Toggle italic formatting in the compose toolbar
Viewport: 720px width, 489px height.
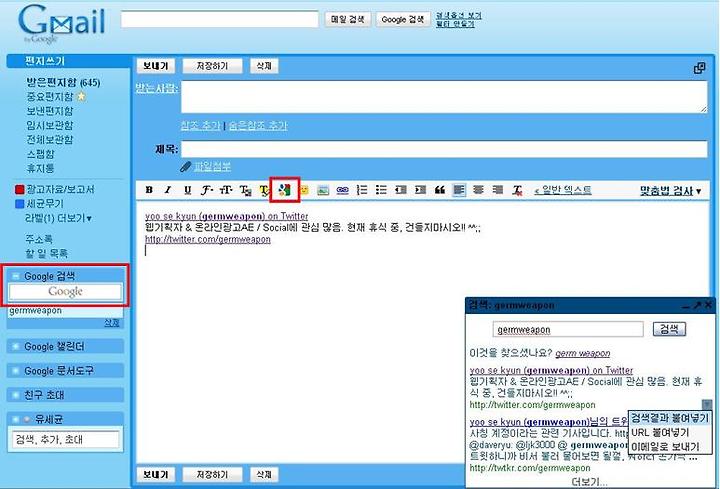(x=168, y=190)
